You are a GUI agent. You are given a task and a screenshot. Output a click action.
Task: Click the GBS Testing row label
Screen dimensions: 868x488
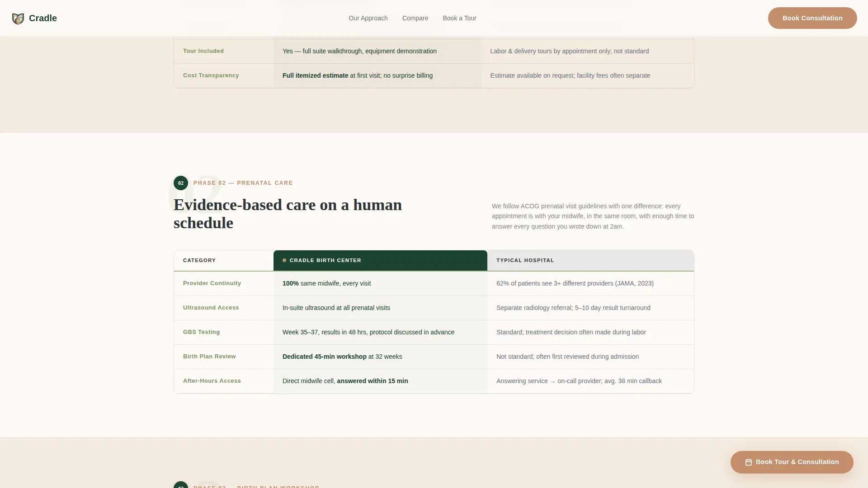tap(201, 332)
